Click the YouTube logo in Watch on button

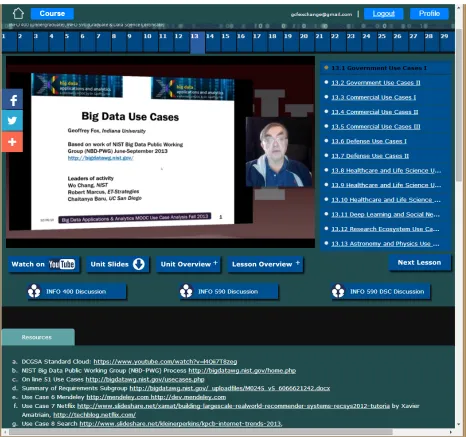(x=62, y=264)
